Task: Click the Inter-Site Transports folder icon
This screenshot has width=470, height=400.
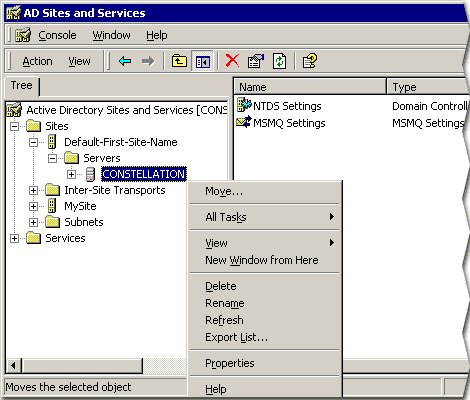Action: pos(52,190)
